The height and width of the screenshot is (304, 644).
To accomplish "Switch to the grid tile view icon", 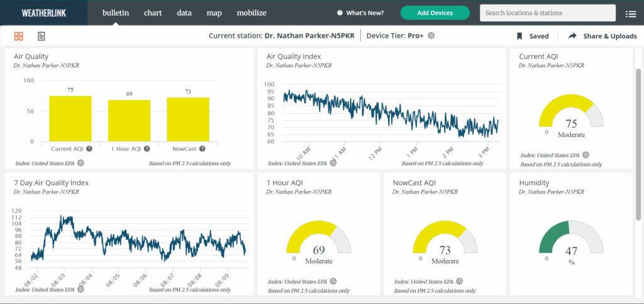I will point(19,36).
